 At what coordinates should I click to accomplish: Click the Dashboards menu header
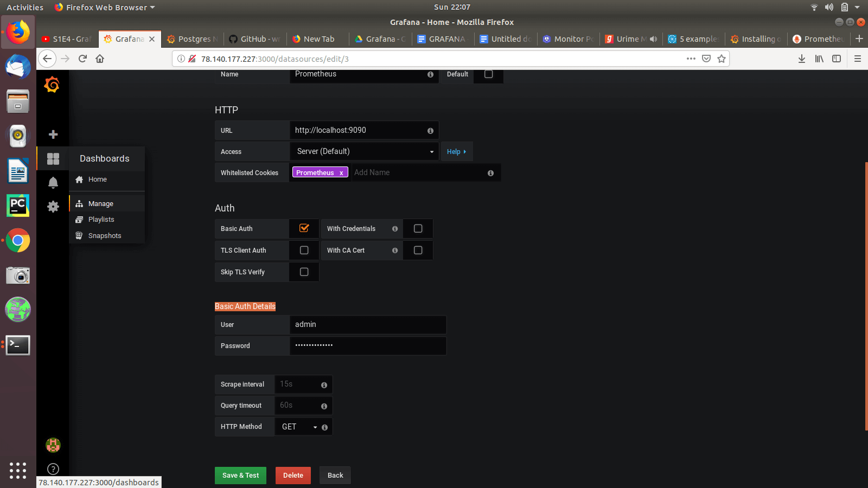pos(107,159)
